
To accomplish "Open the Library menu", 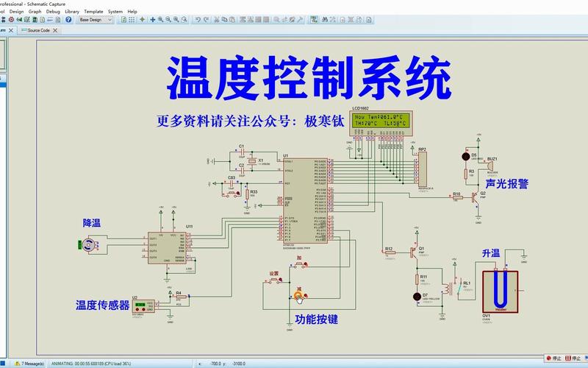I will 72,12.
